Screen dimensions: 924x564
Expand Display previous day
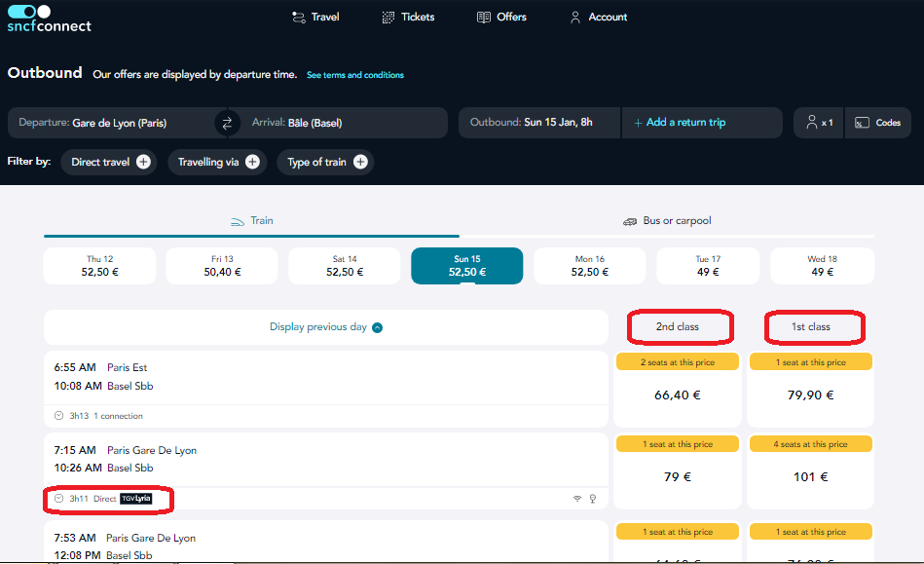click(326, 327)
